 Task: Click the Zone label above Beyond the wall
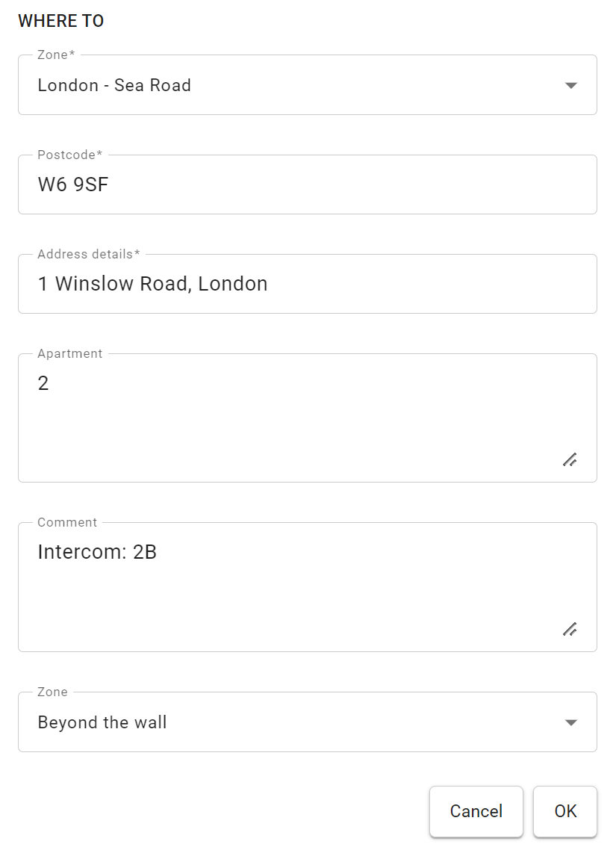52,692
